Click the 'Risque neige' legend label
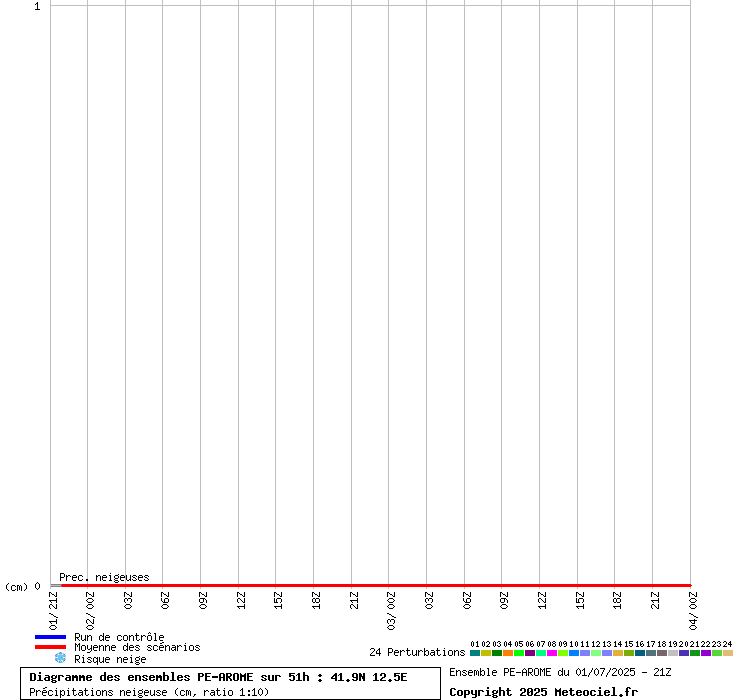This screenshot has height=700, width=740. click(110, 659)
